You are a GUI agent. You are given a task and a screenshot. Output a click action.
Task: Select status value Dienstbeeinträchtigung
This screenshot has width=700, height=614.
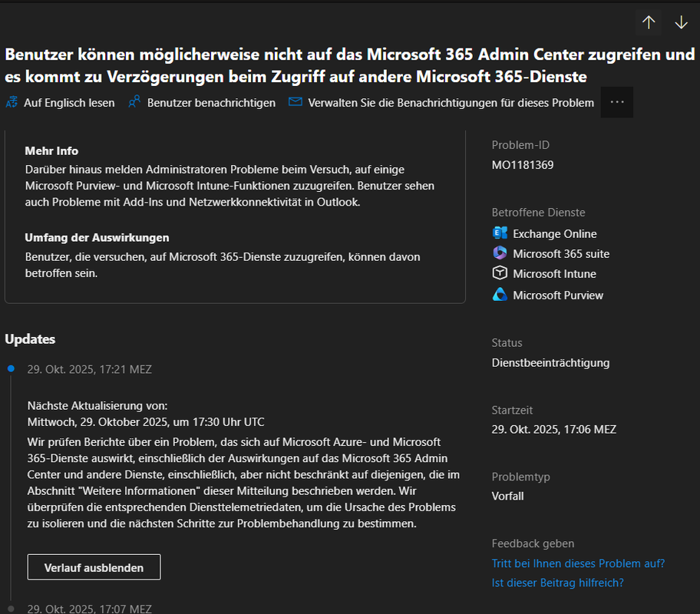click(550, 362)
